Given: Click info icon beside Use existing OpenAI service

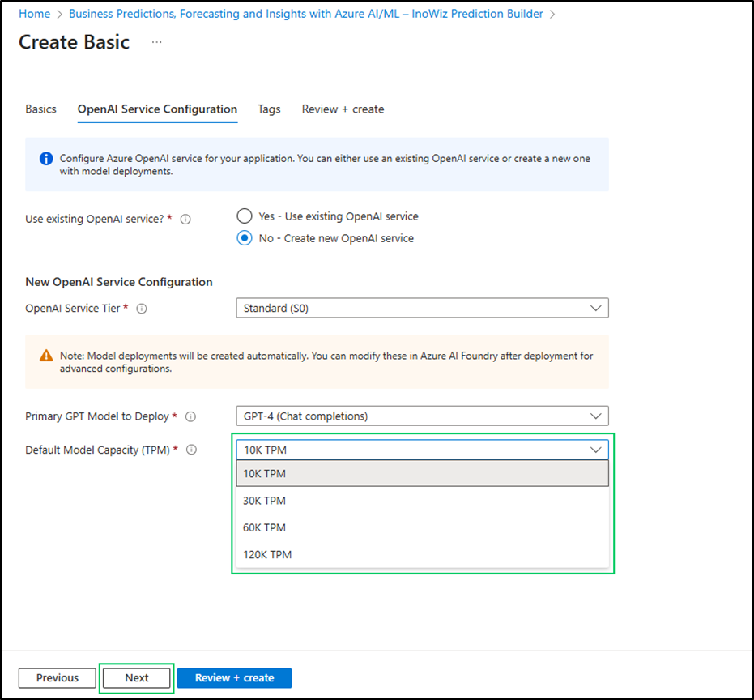Looking at the screenshot, I should [185, 220].
